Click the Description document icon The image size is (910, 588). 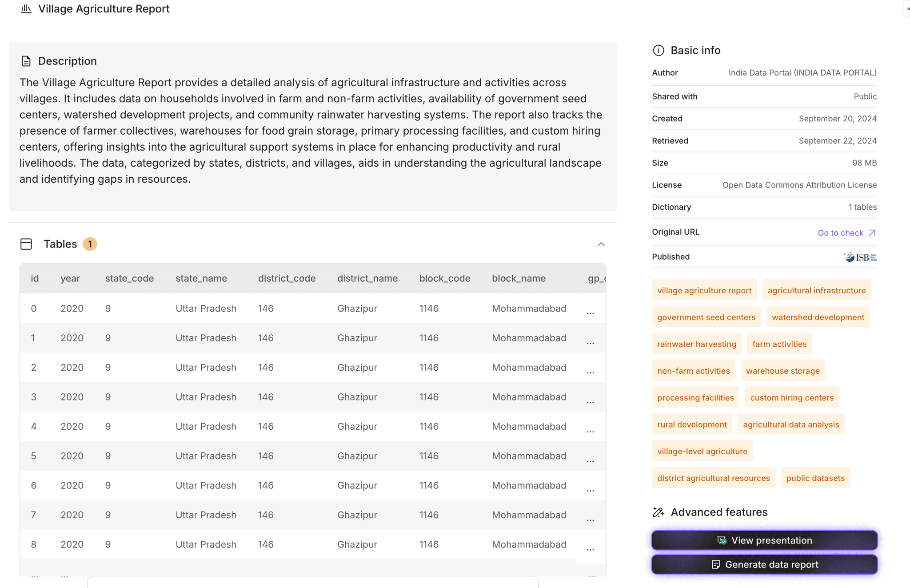point(26,61)
